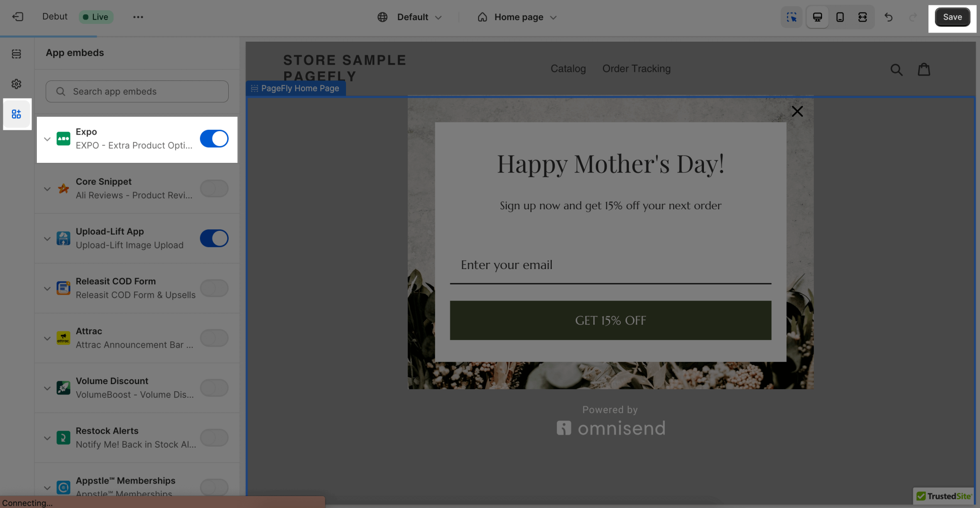
Task: Click the Ali Reviews Core Snippet icon
Action: point(63,189)
